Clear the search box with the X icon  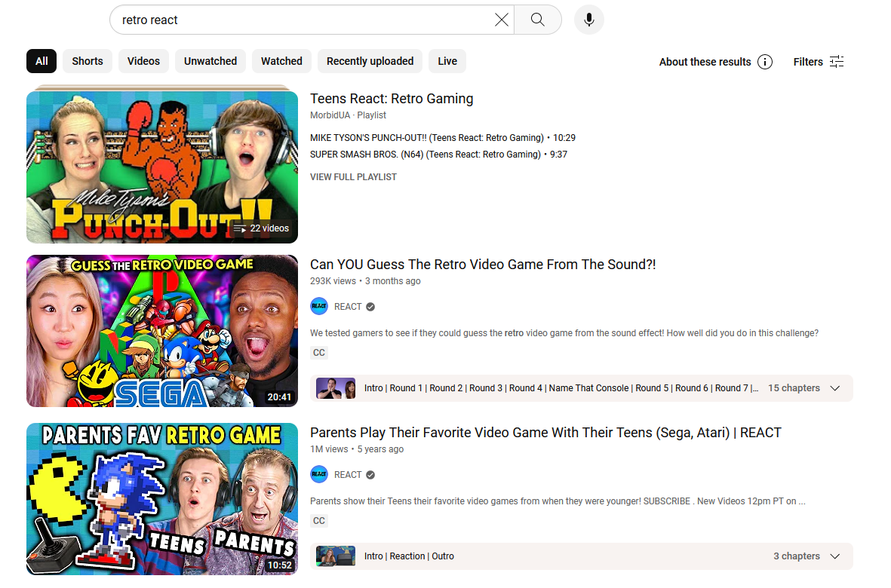pos(501,20)
